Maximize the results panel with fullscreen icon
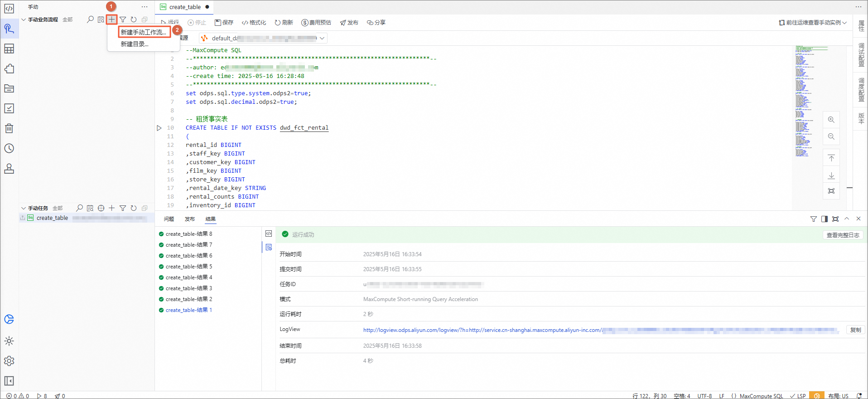The height and width of the screenshot is (399, 868). [835, 219]
